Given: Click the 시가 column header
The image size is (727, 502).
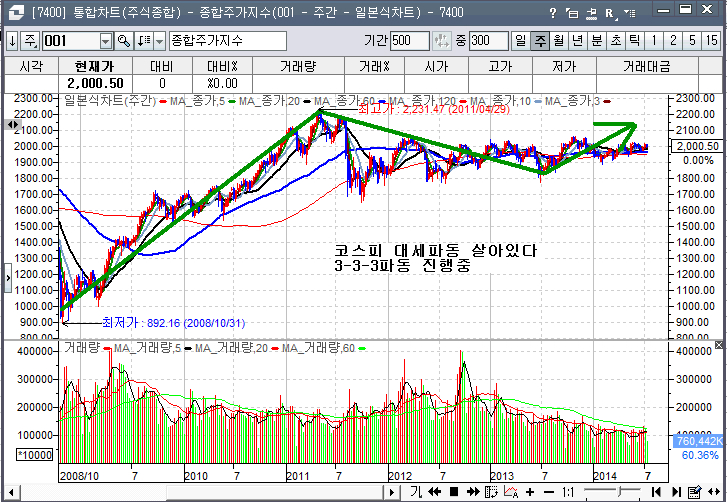Looking at the screenshot, I should click(x=436, y=67).
